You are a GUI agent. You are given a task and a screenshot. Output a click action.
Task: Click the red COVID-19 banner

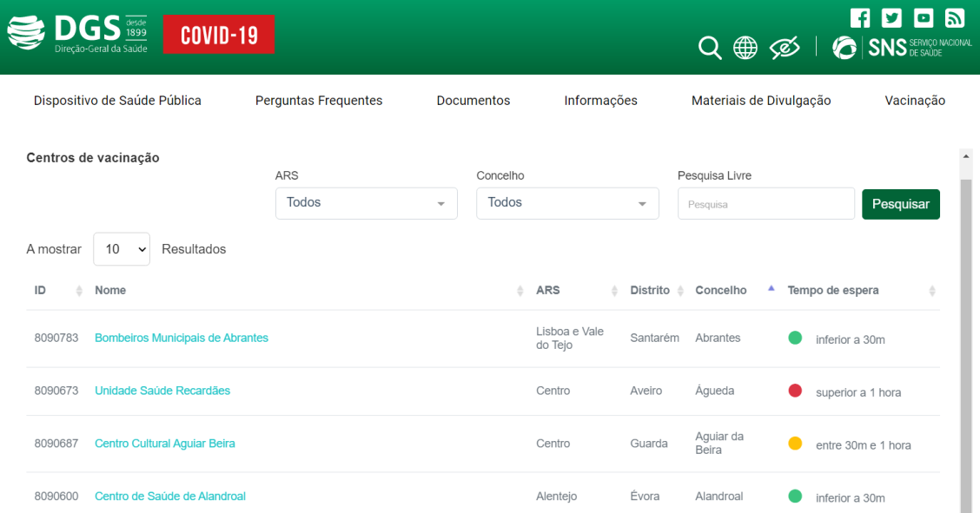pyautogui.click(x=219, y=35)
